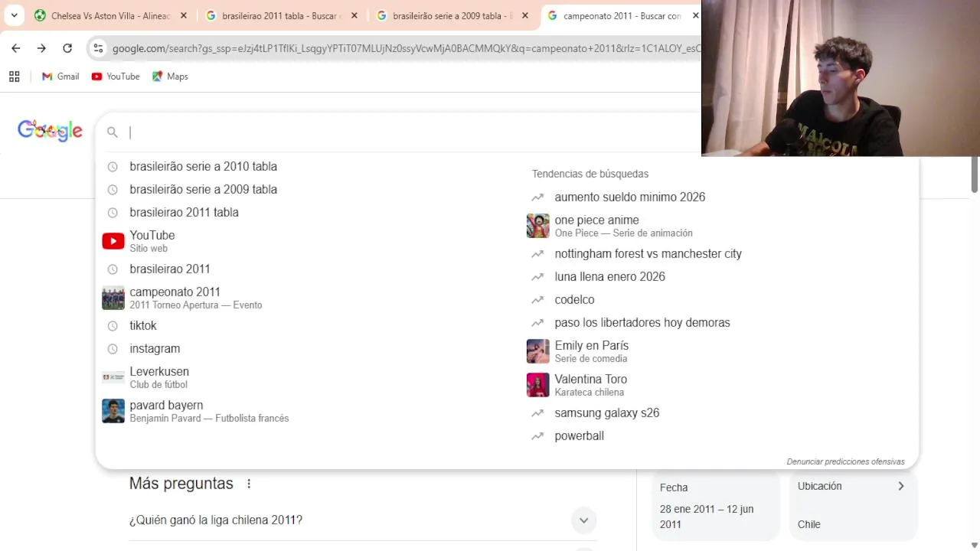Click clock icon beside tiktok
Screen dimensions: 980x551
click(113, 326)
